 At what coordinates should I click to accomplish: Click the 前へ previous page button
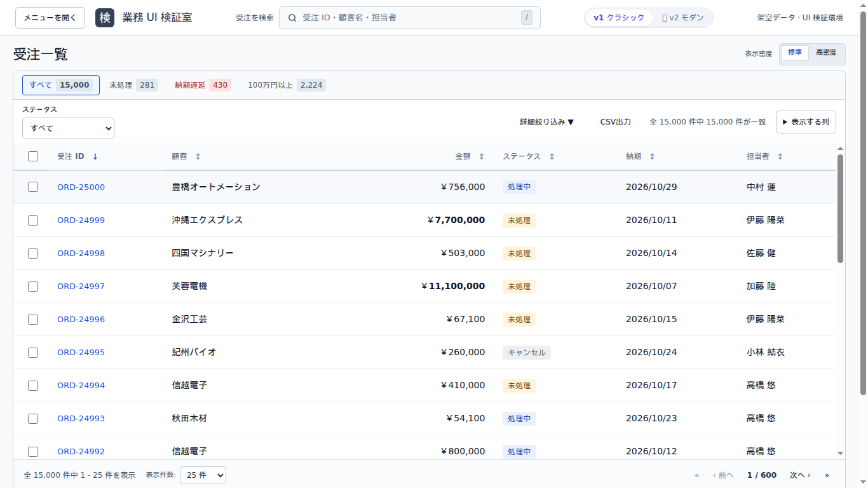click(x=723, y=475)
